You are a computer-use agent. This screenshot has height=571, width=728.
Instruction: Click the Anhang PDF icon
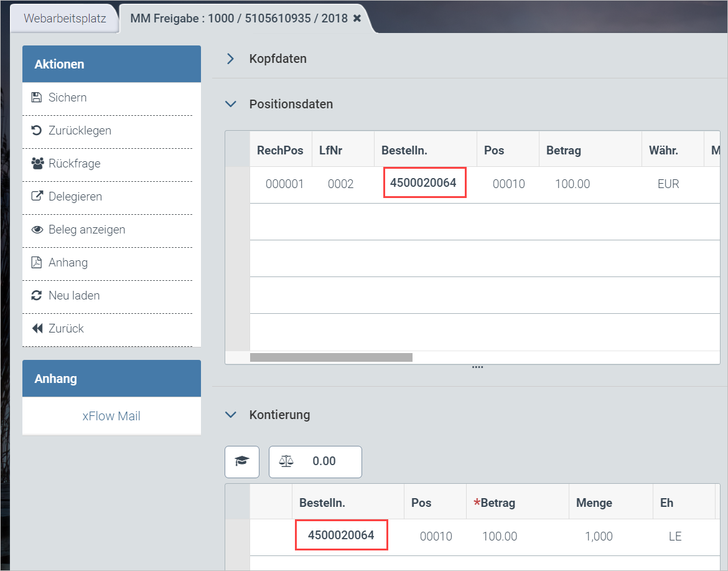click(x=37, y=263)
